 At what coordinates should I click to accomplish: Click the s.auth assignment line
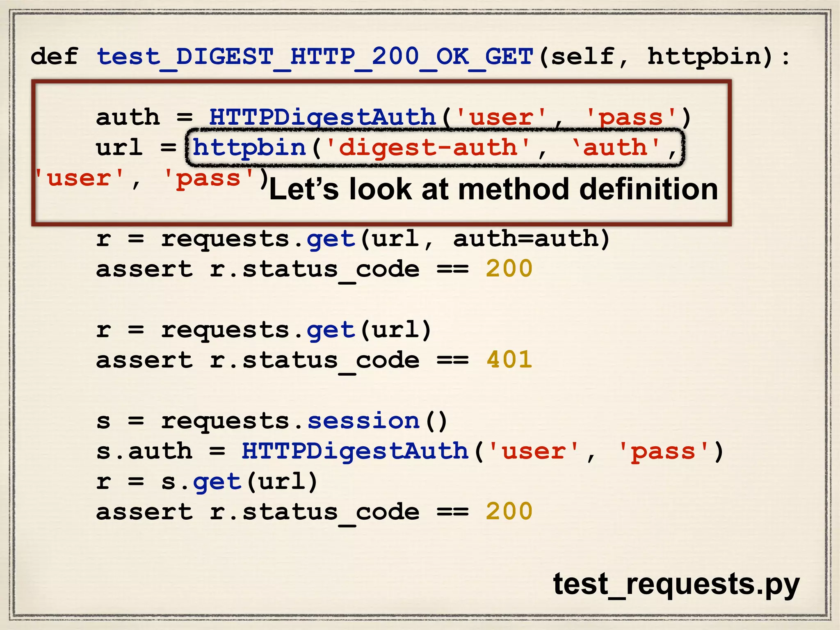tap(144, 452)
